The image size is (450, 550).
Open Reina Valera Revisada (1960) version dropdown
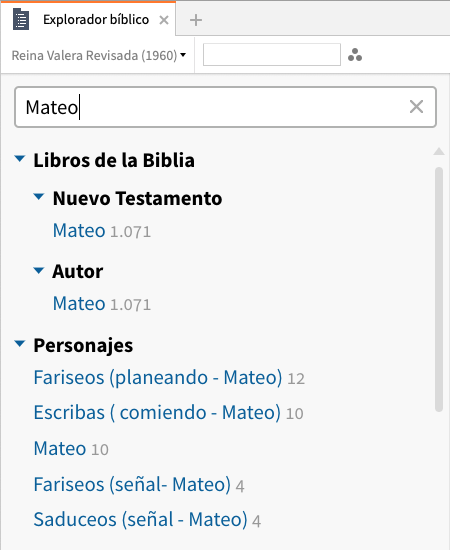click(99, 55)
